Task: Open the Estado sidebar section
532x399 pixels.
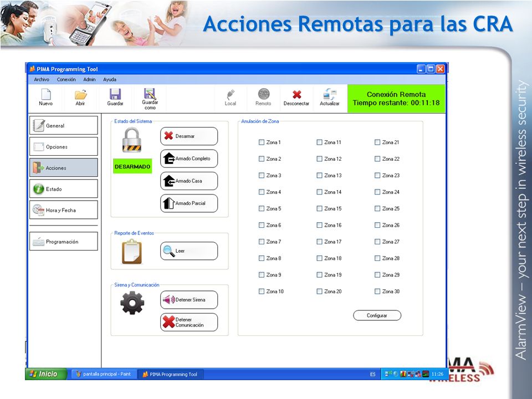Action: pos(63,188)
